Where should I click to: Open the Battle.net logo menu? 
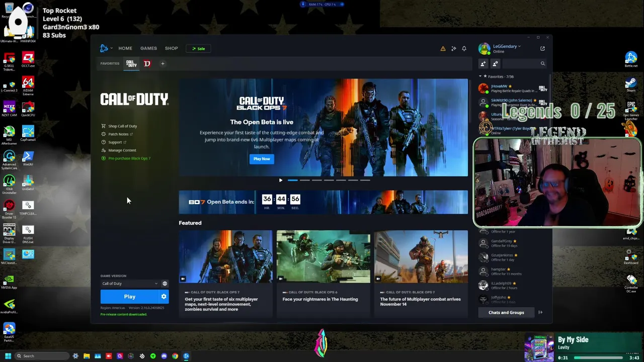pos(105,48)
